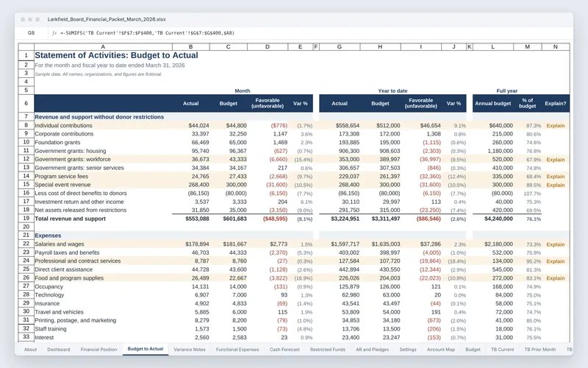Go to the Restricted Funds tab
The width and height of the screenshot is (588, 368).
click(328, 349)
